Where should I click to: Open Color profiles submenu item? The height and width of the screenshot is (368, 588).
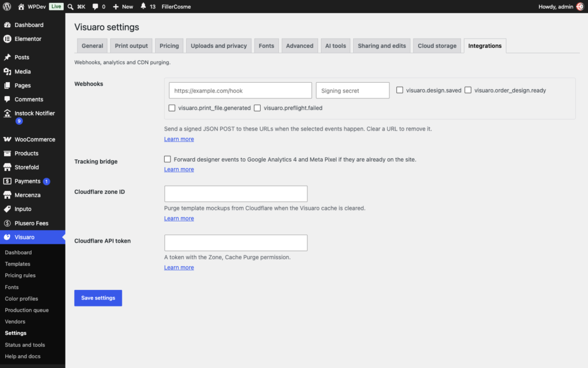pyautogui.click(x=21, y=298)
